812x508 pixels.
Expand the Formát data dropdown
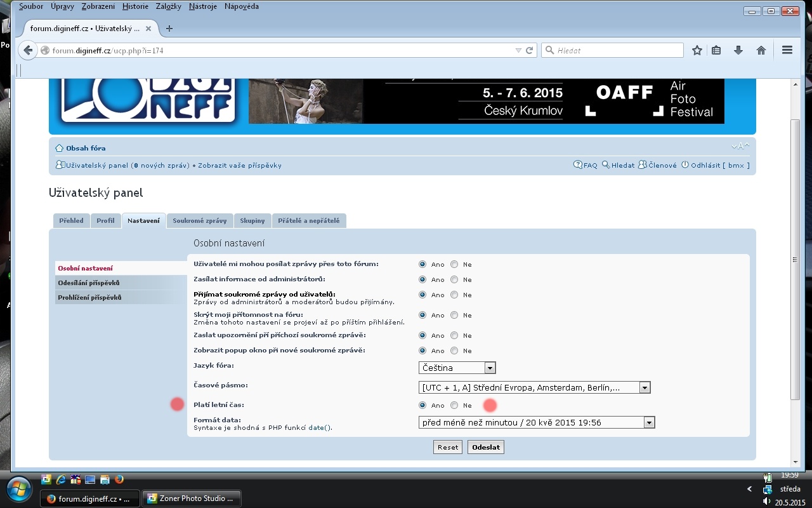pos(648,422)
